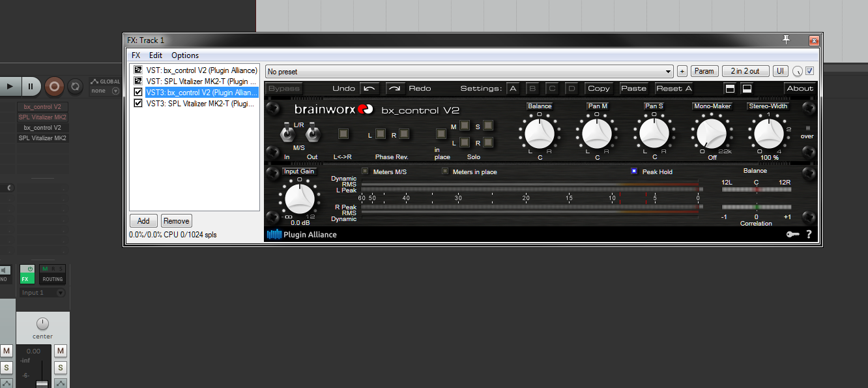The image size is (868, 388).
Task: Click the transport Record button
Action: (x=54, y=86)
